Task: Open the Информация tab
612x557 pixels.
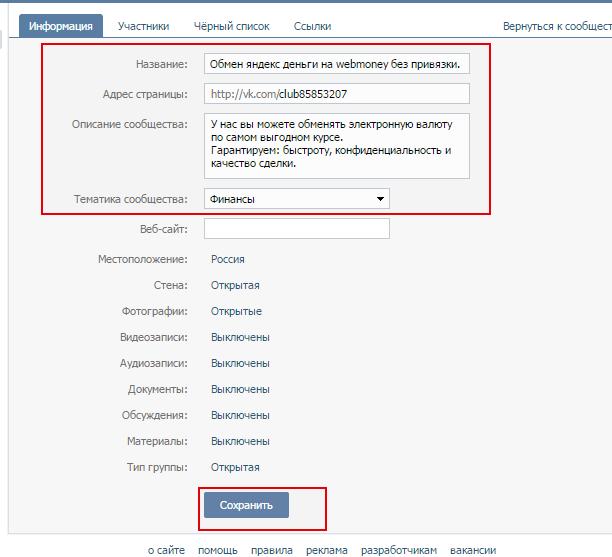Action: (x=61, y=26)
